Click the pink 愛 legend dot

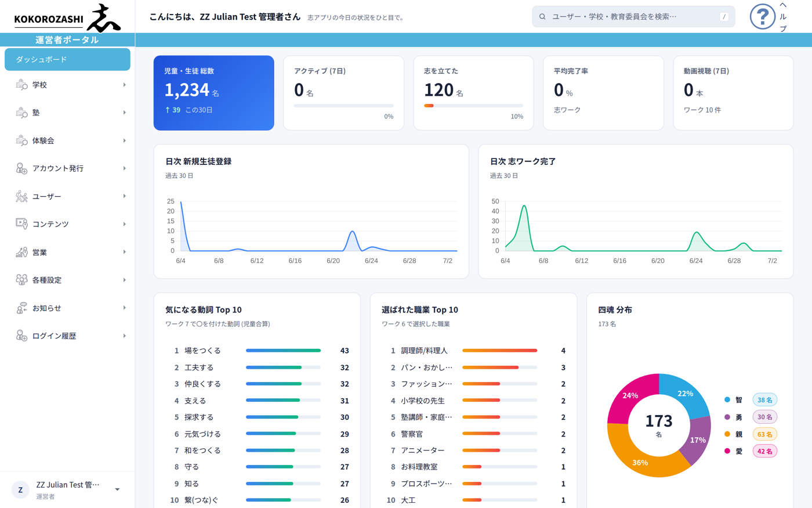click(727, 451)
